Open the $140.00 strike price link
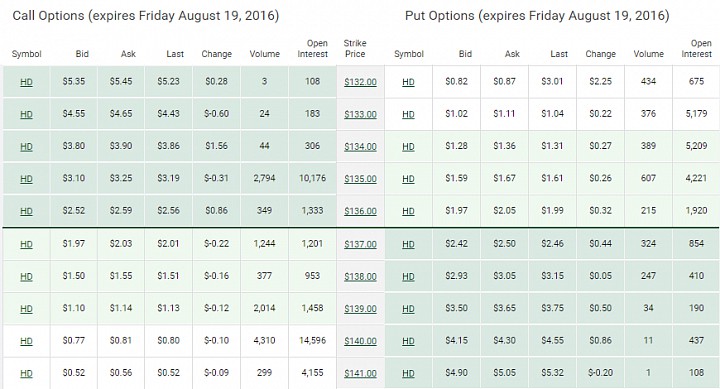This screenshot has height=389, width=720. (360, 341)
